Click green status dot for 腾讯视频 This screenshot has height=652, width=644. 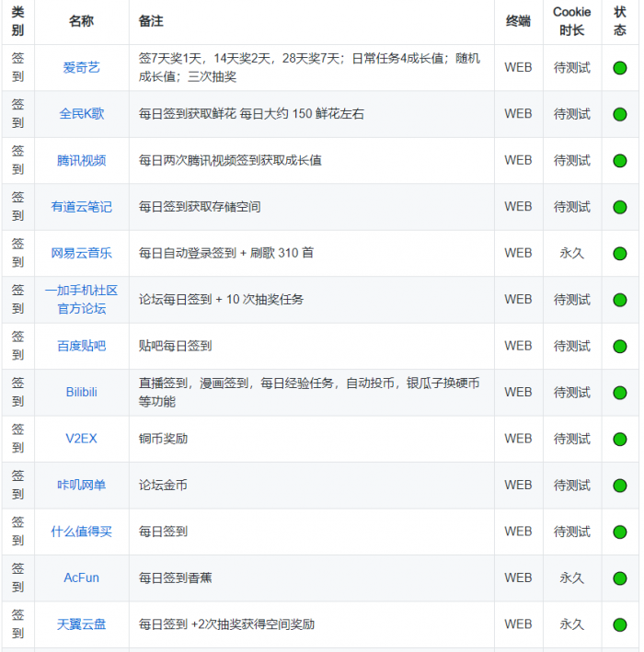click(x=620, y=161)
